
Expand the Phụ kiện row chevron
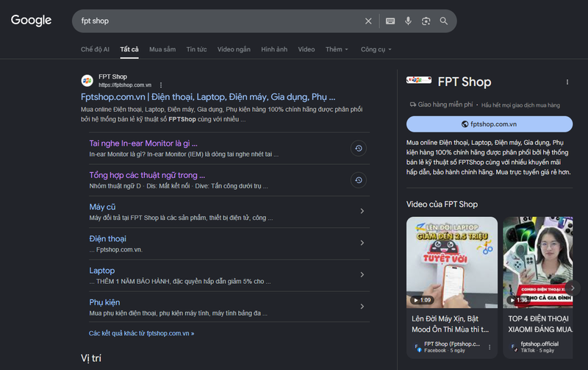point(362,307)
